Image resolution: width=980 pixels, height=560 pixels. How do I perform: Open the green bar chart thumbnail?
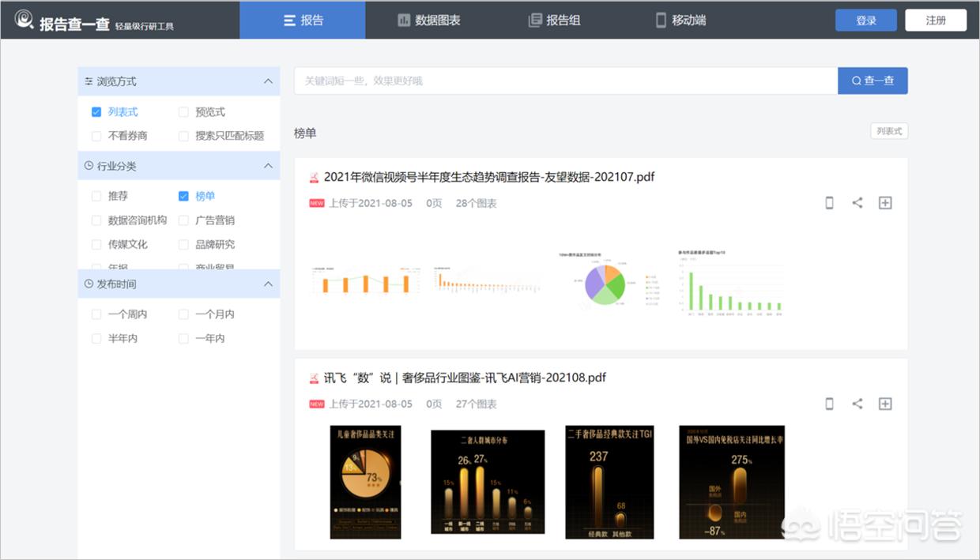732,282
